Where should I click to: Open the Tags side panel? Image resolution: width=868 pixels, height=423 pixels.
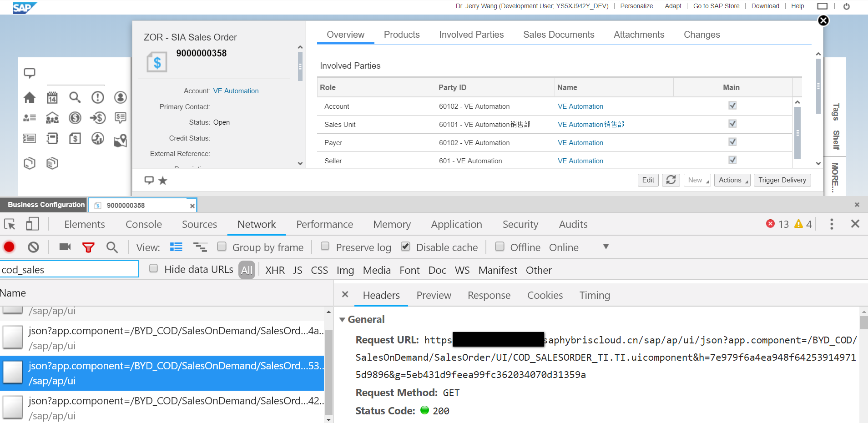pos(836,112)
